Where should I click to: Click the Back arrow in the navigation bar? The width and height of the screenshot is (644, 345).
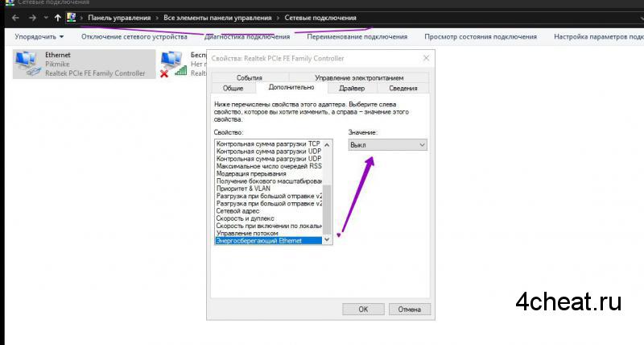click(x=15, y=18)
